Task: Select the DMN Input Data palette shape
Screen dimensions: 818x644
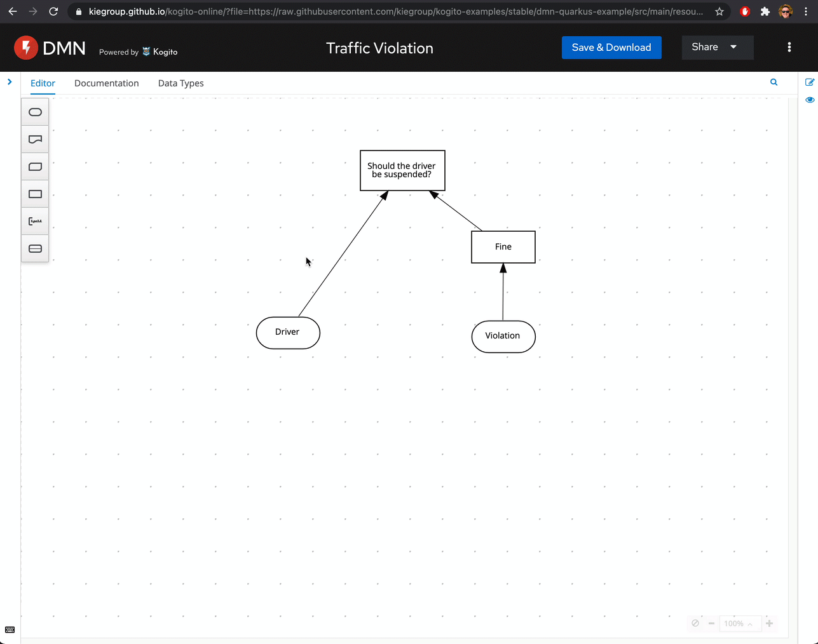Action: 35,112
